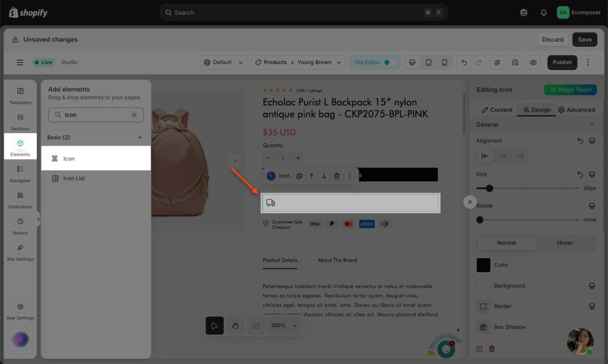Select the Hover state option
608x364 pixels.
pos(565,243)
